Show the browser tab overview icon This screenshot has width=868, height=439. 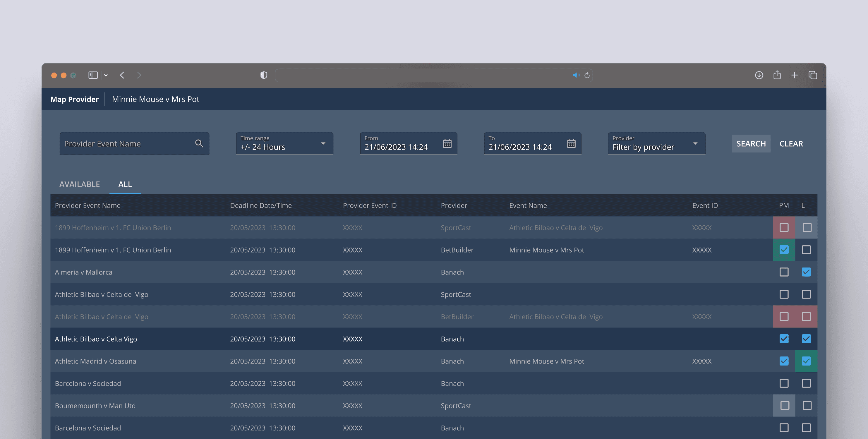click(812, 75)
